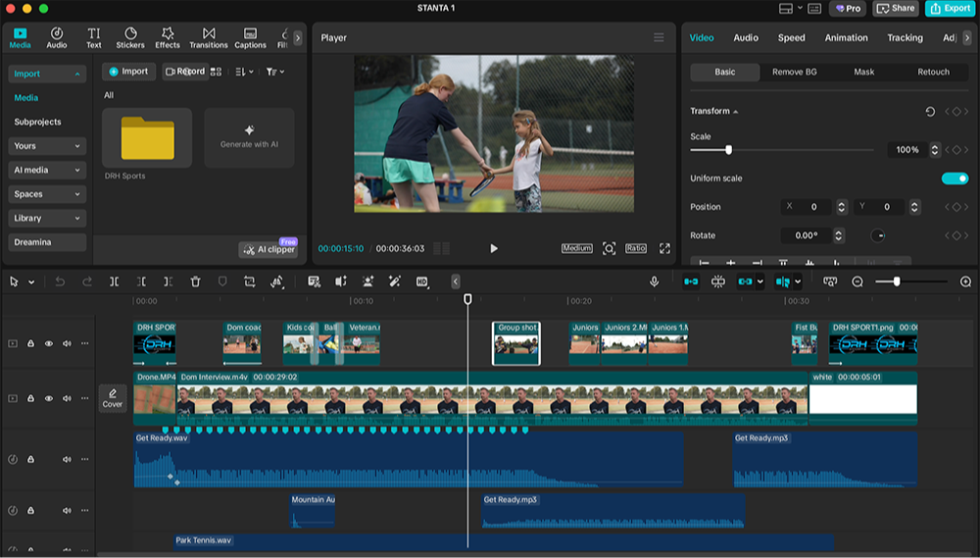The width and height of the screenshot is (980, 558).
Task: Expand the AI media section
Action: pyautogui.click(x=47, y=170)
